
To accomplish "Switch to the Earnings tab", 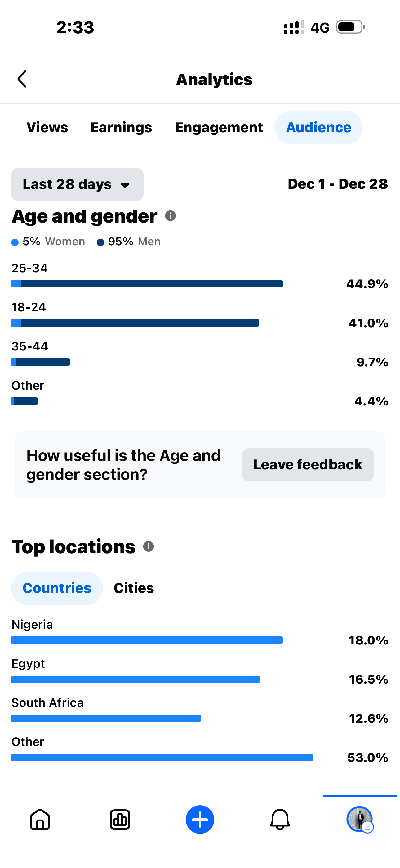I will tap(121, 127).
